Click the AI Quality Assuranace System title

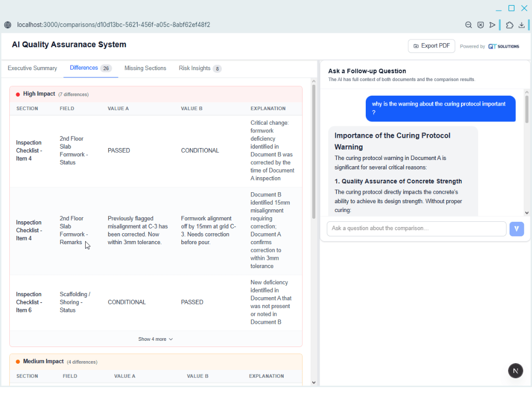tap(69, 45)
